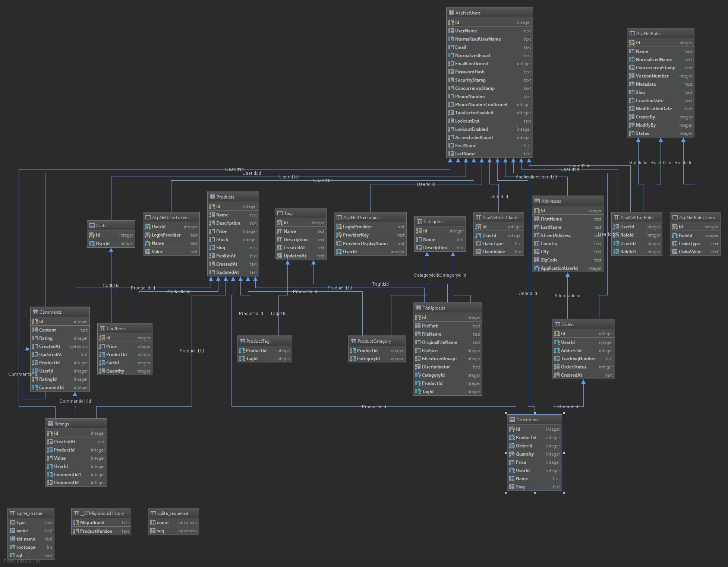The height and width of the screenshot is (567, 728).
Task: Click the AddressId:Id relationship label
Action: click(567, 296)
